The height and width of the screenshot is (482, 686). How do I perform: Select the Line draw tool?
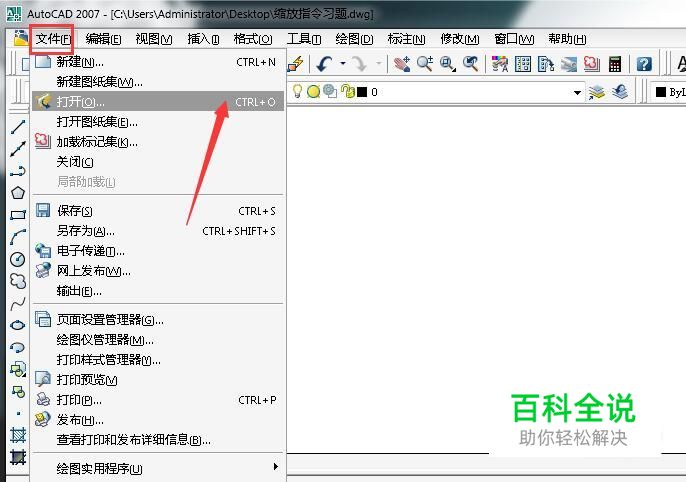click(x=18, y=127)
